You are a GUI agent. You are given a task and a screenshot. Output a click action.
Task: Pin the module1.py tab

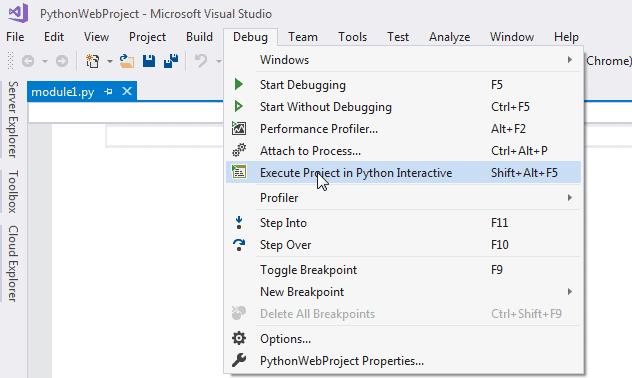point(108,92)
